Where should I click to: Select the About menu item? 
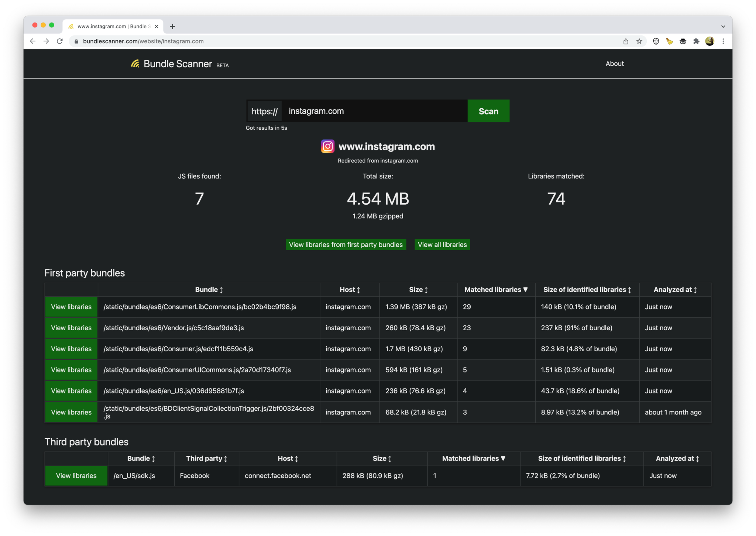[x=614, y=63]
